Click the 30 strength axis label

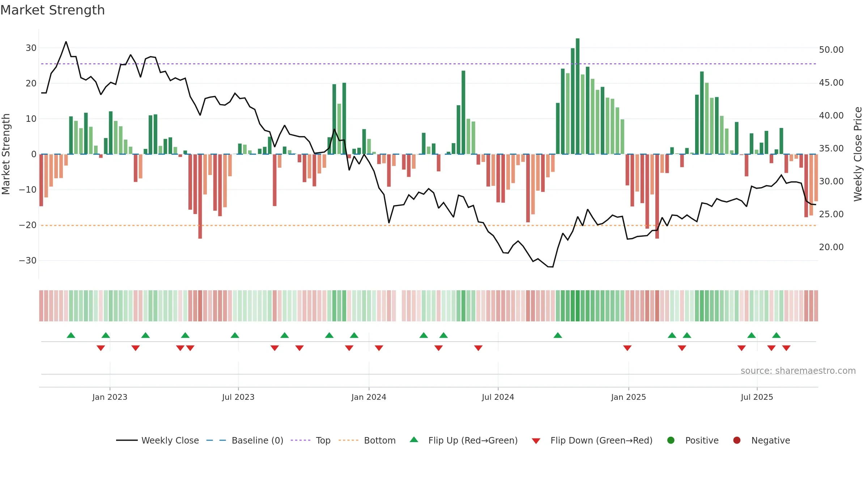pyautogui.click(x=31, y=48)
